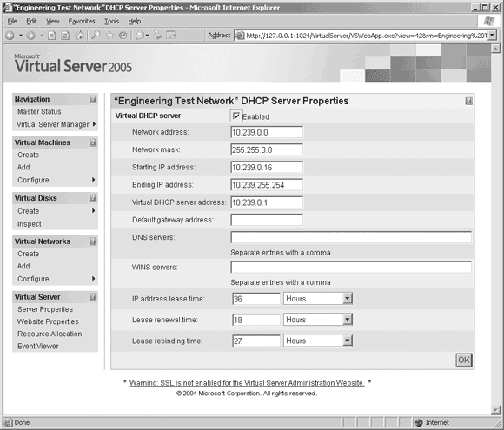The height and width of the screenshot is (430, 504).
Task: Click the Starting IP address field
Action: point(267,167)
